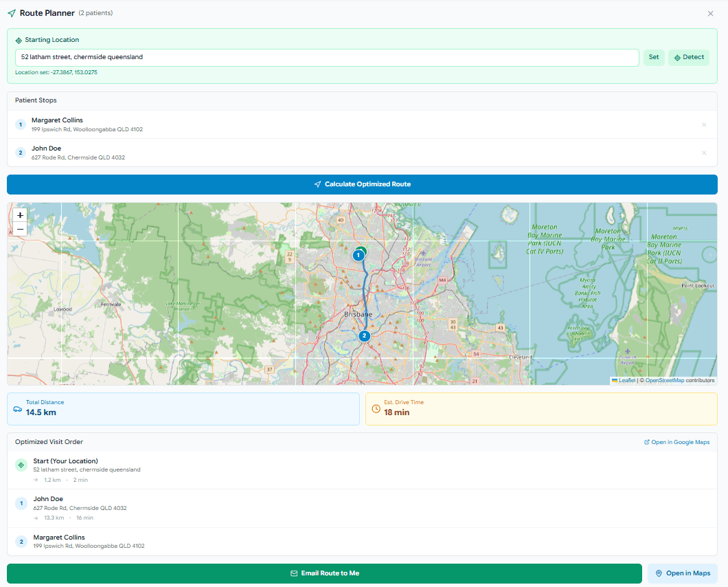Close the Route Planner dialog

[710, 14]
